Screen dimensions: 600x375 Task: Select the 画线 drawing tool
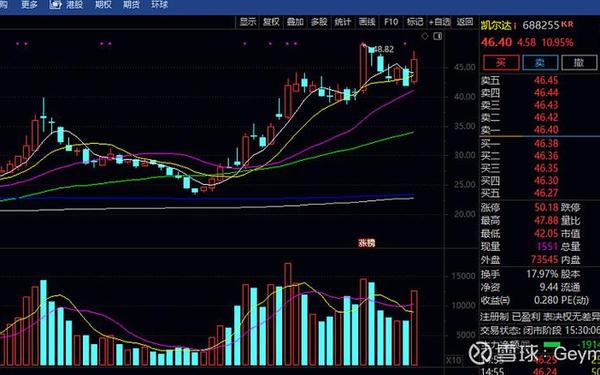[x=367, y=22]
